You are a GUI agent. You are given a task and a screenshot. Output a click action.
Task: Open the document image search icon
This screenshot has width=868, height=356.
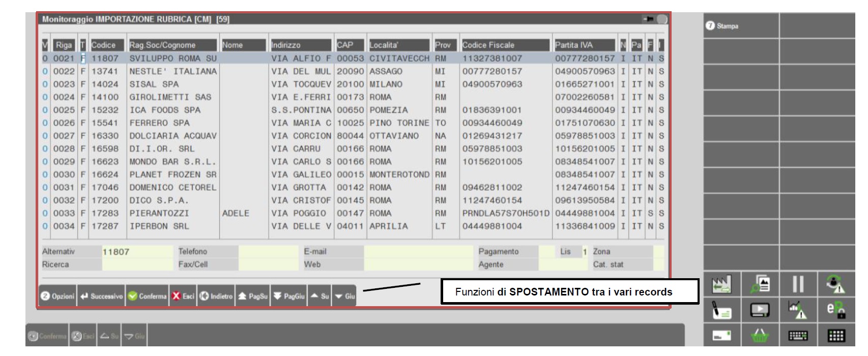coord(760,284)
